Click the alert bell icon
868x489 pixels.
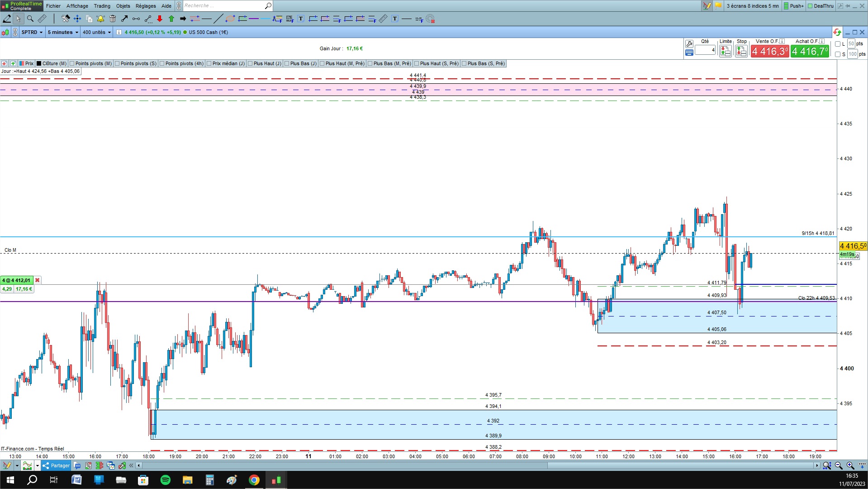[100, 19]
